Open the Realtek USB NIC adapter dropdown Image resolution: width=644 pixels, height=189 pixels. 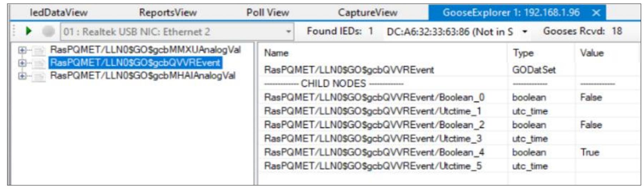[x=288, y=31]
